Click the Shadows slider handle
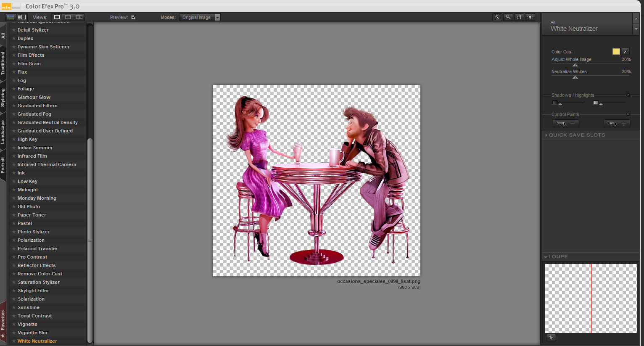Image resolution: width=644 pixels, height=346 pixels. [x=560, y=104]
